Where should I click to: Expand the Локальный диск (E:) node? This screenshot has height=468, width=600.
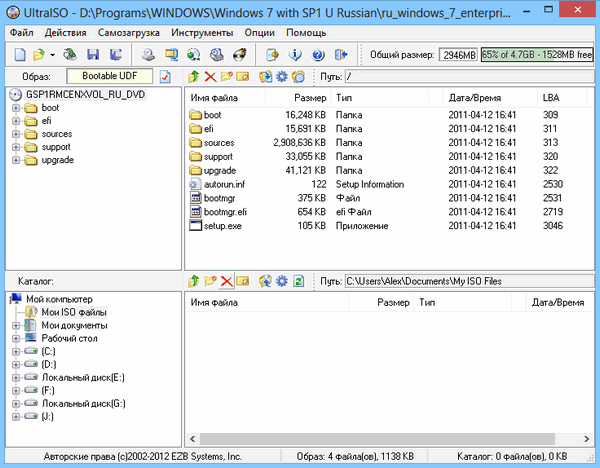tap(17, 377)
